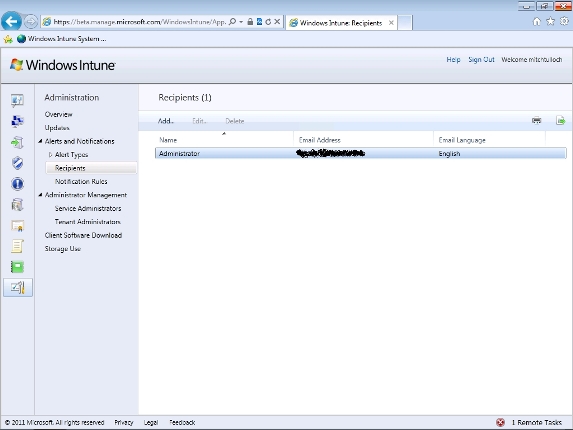The width and height of the screenshot is (573, 430).
Task: Switch to Windows Intune: Recipients tab
Action: click(x=341, y=23)
